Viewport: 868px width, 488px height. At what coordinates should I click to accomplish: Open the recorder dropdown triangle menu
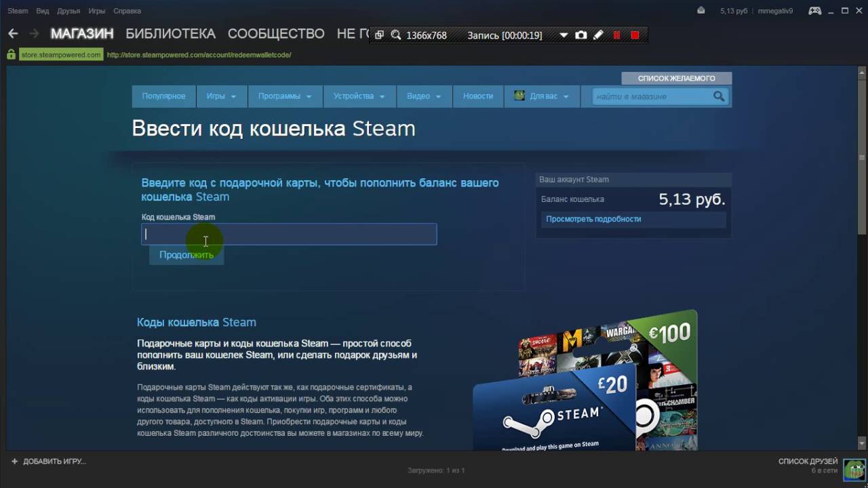[564, 35]
